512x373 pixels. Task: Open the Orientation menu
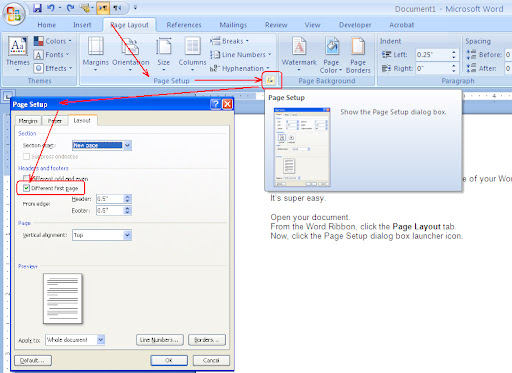point(130,53)
